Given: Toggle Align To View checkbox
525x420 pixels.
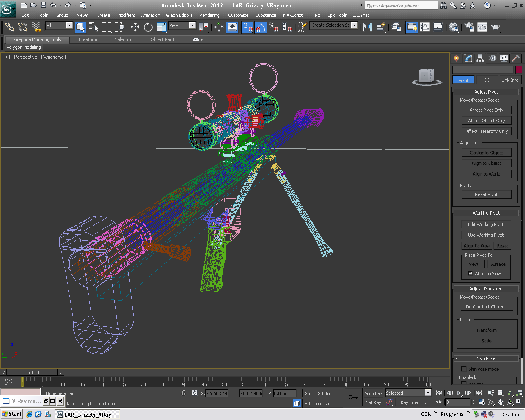Looking at the screenshot, I should click(x=470, y=274).
